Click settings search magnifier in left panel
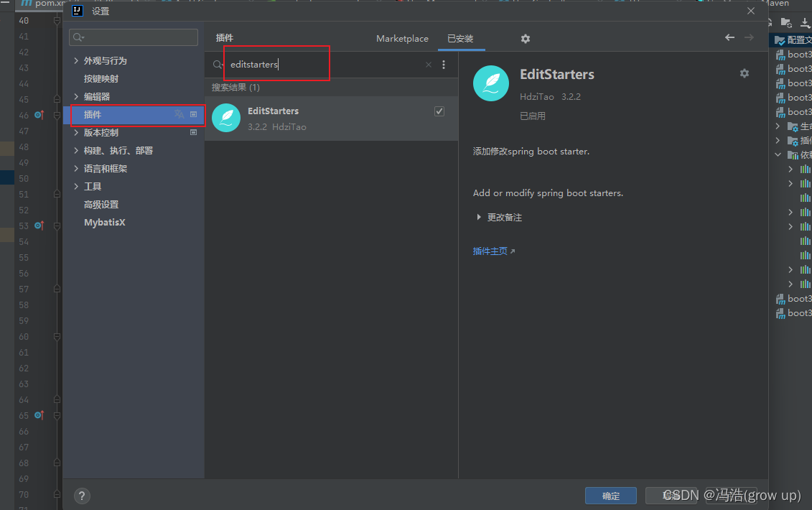Viewport: 812px width, 510px height. pos(79,37)
